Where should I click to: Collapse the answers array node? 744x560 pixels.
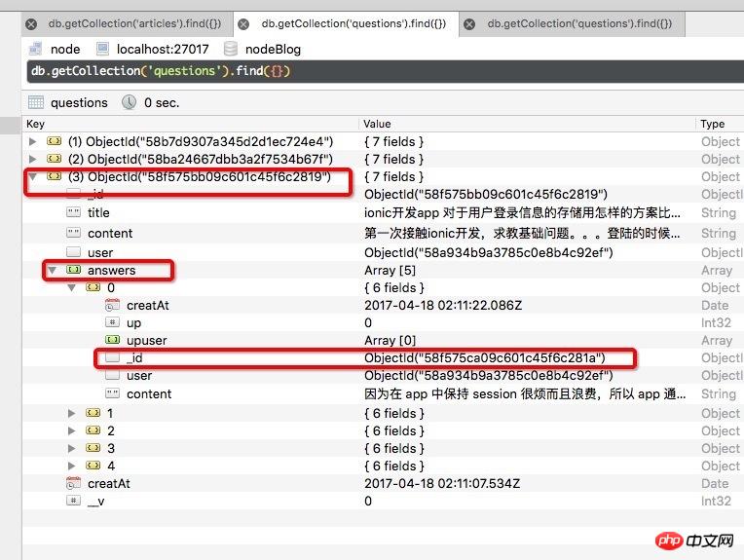pyautogui.click(x=53, y=270)
